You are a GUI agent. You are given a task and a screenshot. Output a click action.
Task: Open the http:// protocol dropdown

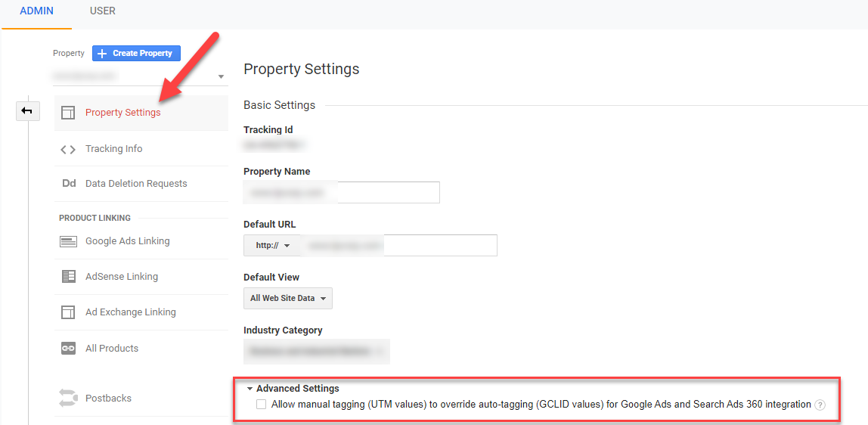click(272, 246)
